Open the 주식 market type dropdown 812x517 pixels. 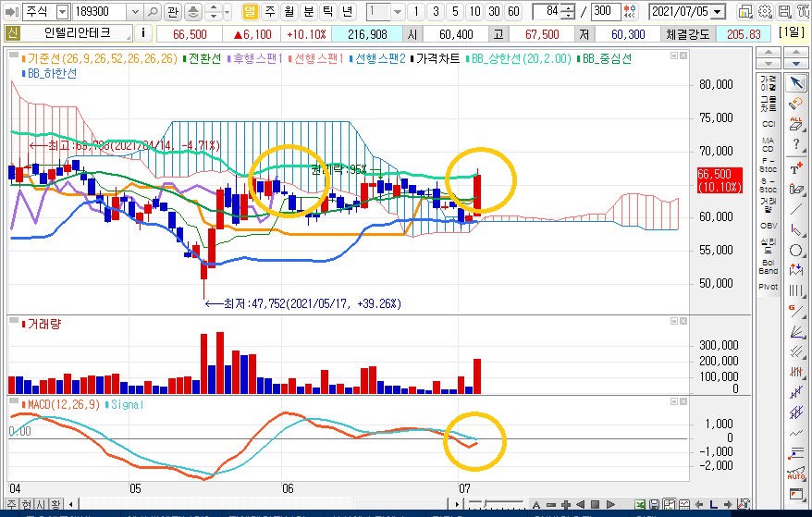(63, 11)
